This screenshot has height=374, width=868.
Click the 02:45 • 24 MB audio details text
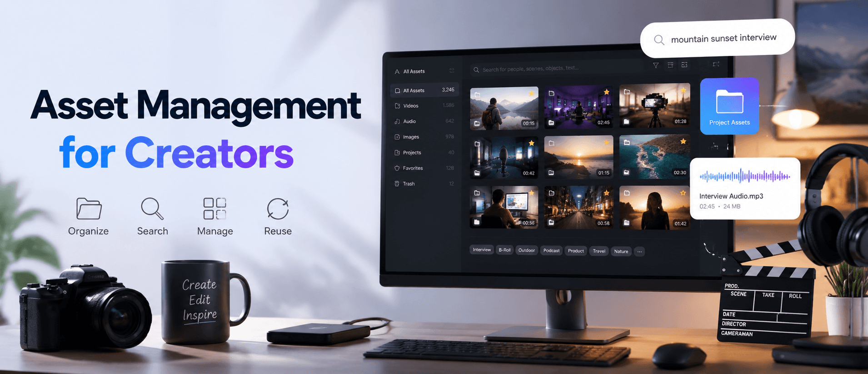[720, 207]
